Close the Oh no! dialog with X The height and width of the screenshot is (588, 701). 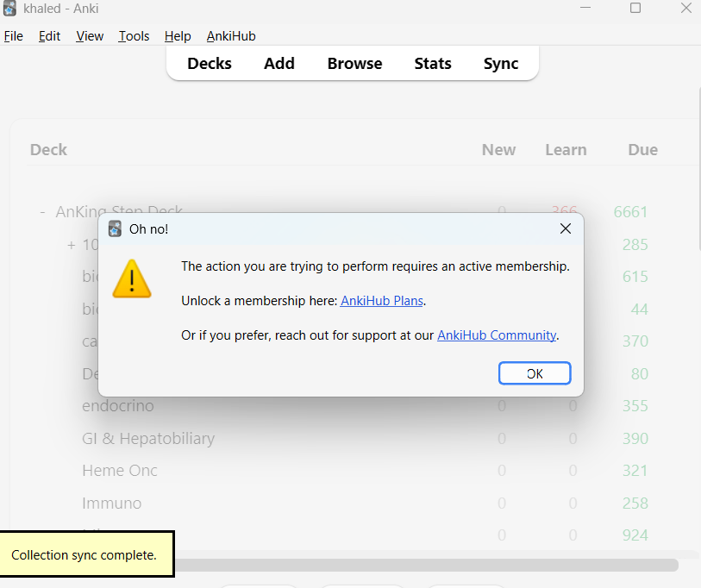click(566, 228)
